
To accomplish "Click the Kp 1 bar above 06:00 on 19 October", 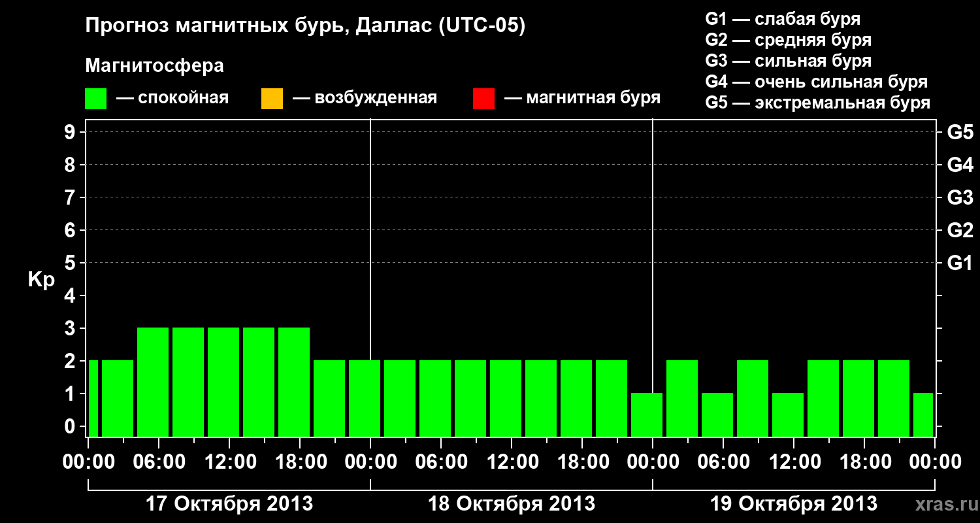I will (x=717, y=414).
